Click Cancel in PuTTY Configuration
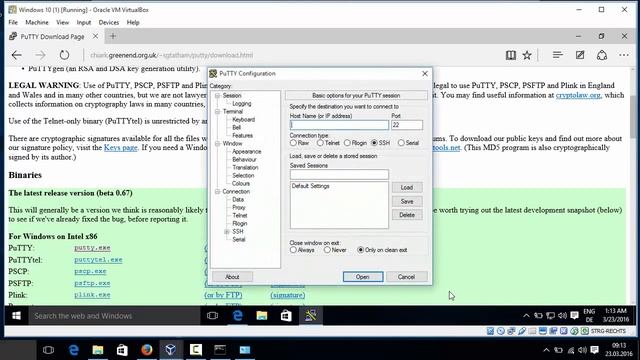This screenshot has height=360, width=640. tap(407, 277)
